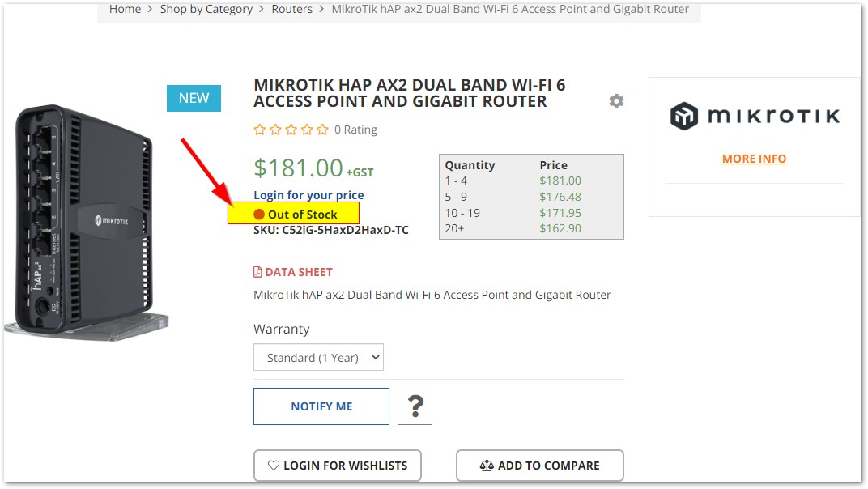Open the Warranty dropdown

click(x=318, y=358)
